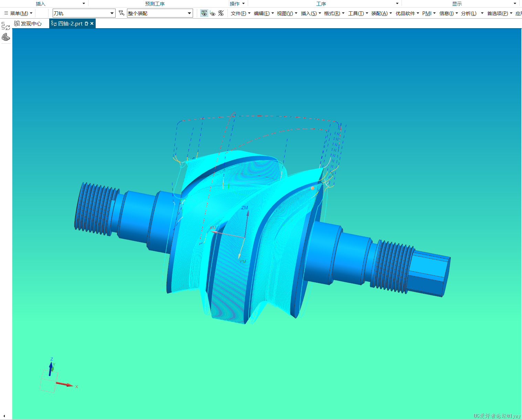The height and width of the screenshot is (420, 522).
Task: Open the 装配(A) menu
Action: [x=381, y=13]
